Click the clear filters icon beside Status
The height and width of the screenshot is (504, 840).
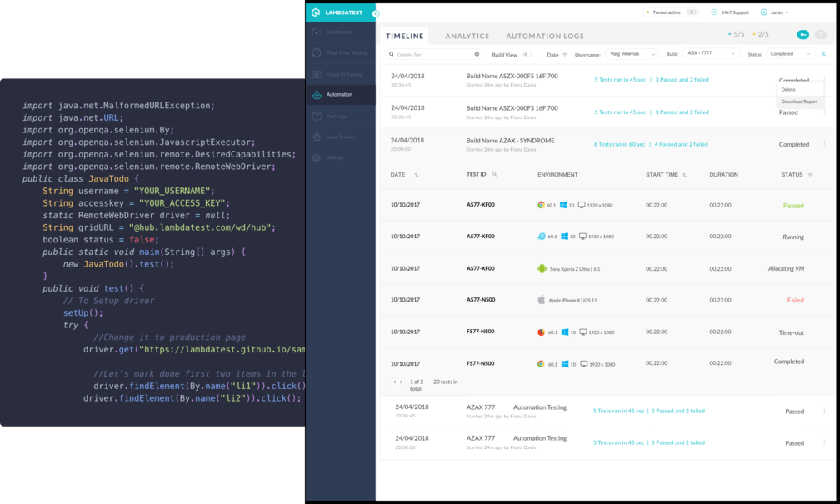pyautogui.click(x=824, y=54)
